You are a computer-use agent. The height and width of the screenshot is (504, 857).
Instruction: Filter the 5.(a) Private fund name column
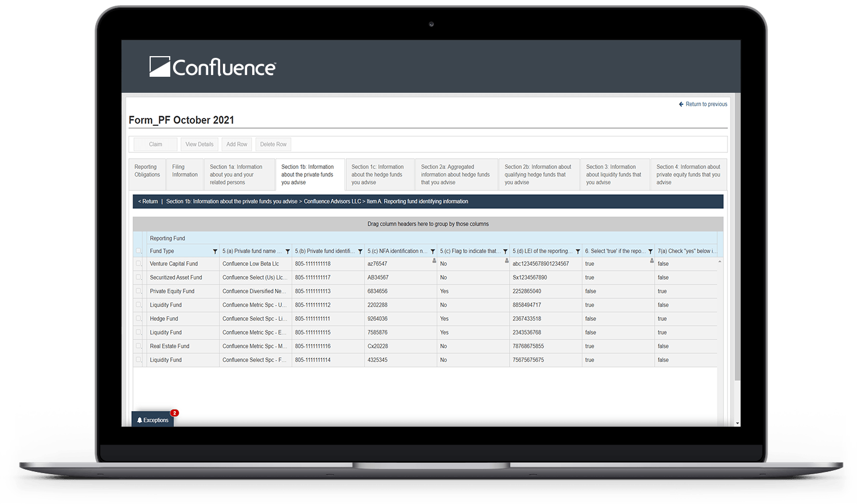[x=288, y=251]
